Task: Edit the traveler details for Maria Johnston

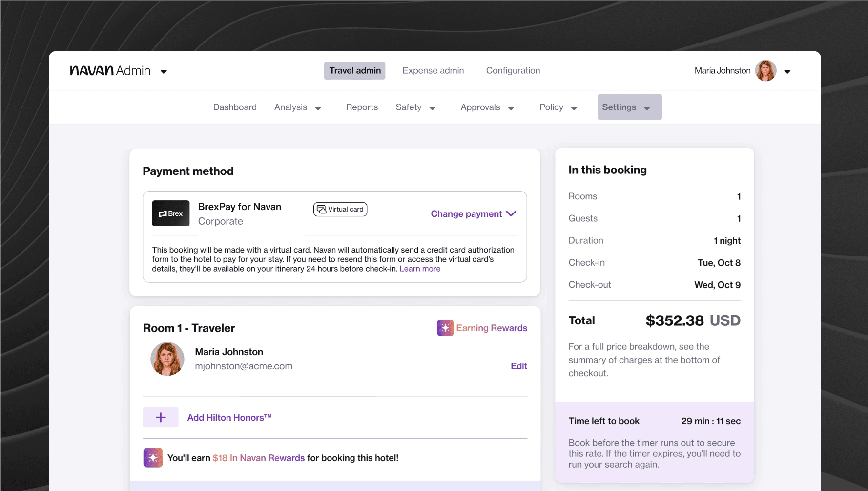Action: click(x=518, y=366)
